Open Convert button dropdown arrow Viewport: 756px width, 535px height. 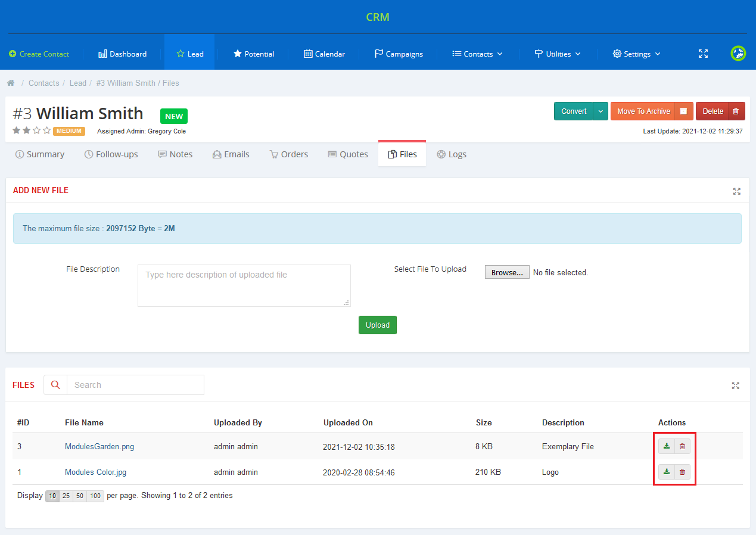point(601,111)
